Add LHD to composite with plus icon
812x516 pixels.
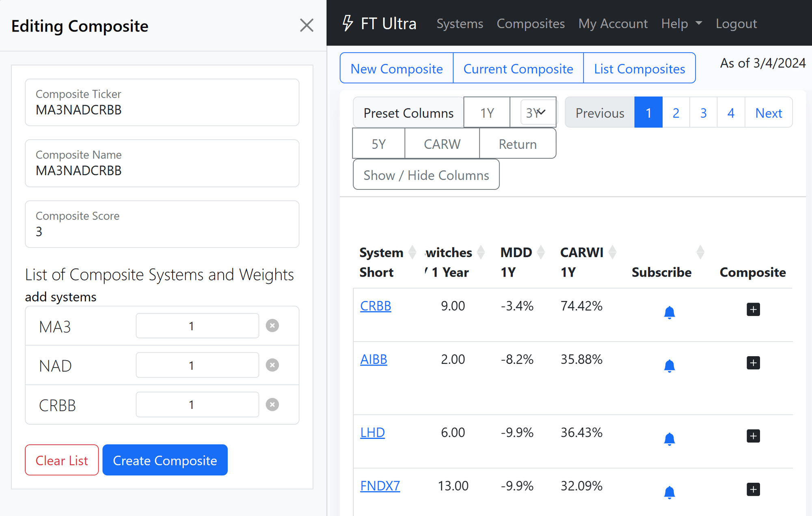pos(753,436)
